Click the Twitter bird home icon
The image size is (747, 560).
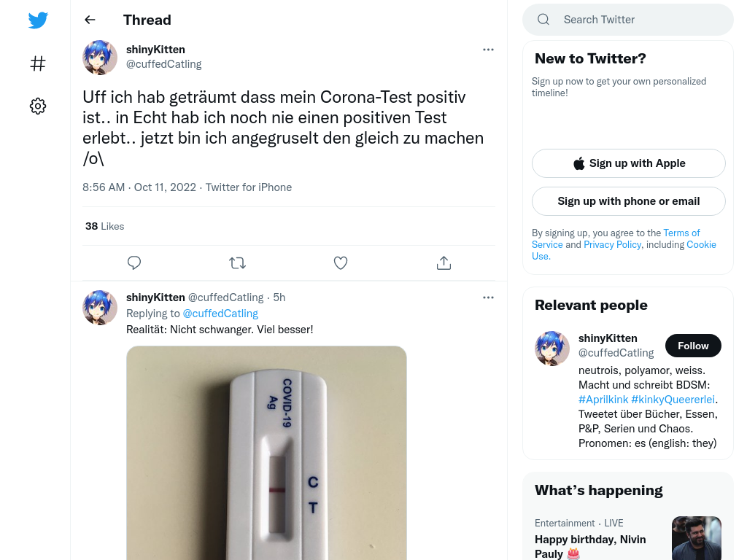click(38, 20)
